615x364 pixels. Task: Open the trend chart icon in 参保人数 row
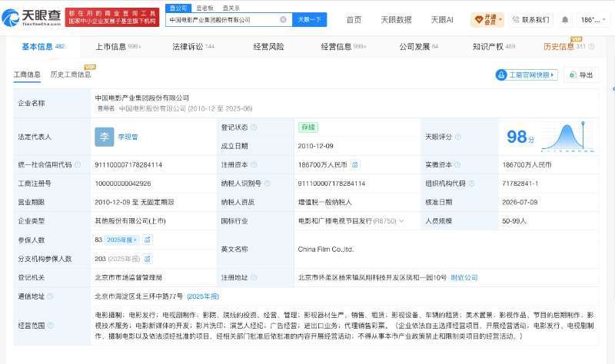[x=148, y=240]
